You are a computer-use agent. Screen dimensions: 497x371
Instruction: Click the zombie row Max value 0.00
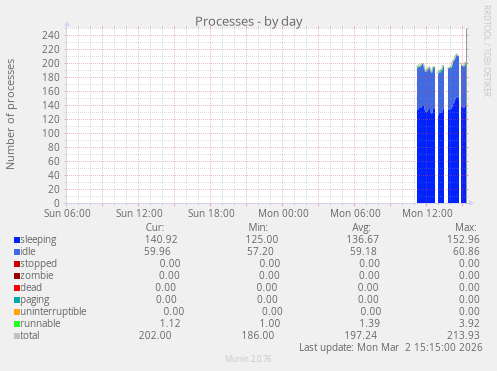(469, 275)
